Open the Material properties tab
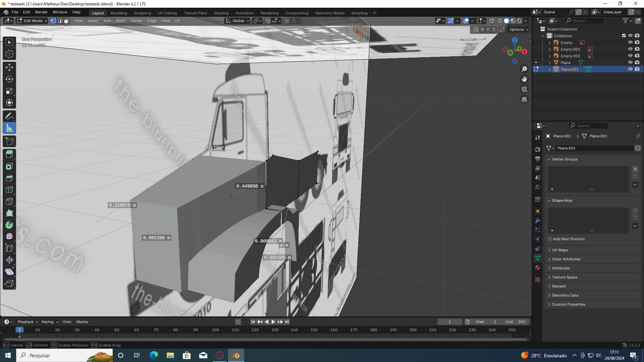The height and width of the screenshot is (362, 644). click(538, 267)
